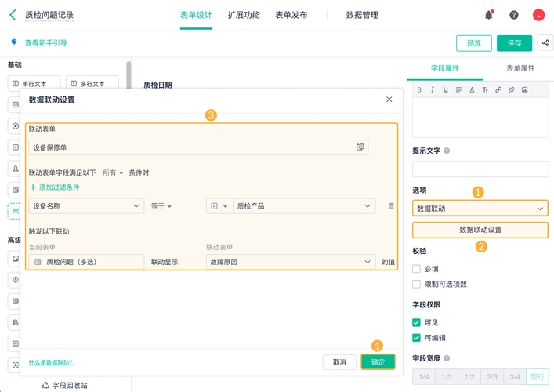Click the 保存 button
This screenshot has width=554, height=392.
click(x=514, y=43)
